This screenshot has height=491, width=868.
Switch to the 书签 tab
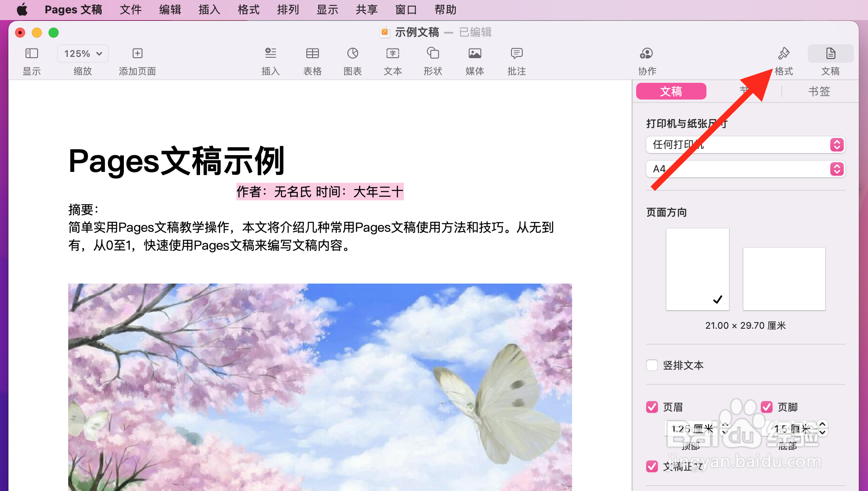tap(819, 91)
